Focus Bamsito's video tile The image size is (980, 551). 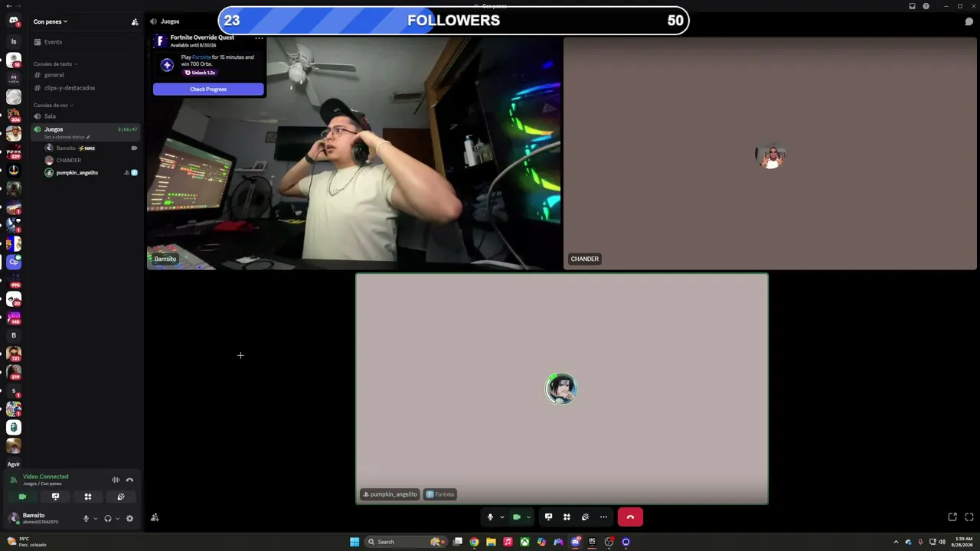pos(354,153)
